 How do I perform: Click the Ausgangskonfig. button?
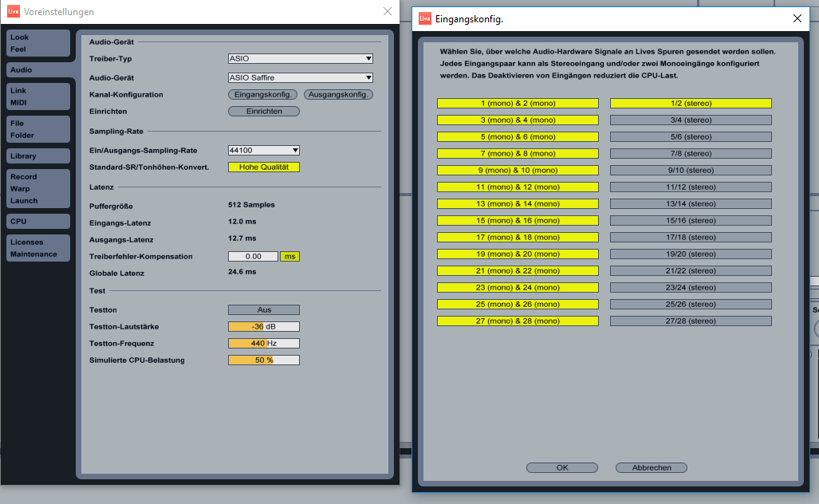[x=338, y=95]
